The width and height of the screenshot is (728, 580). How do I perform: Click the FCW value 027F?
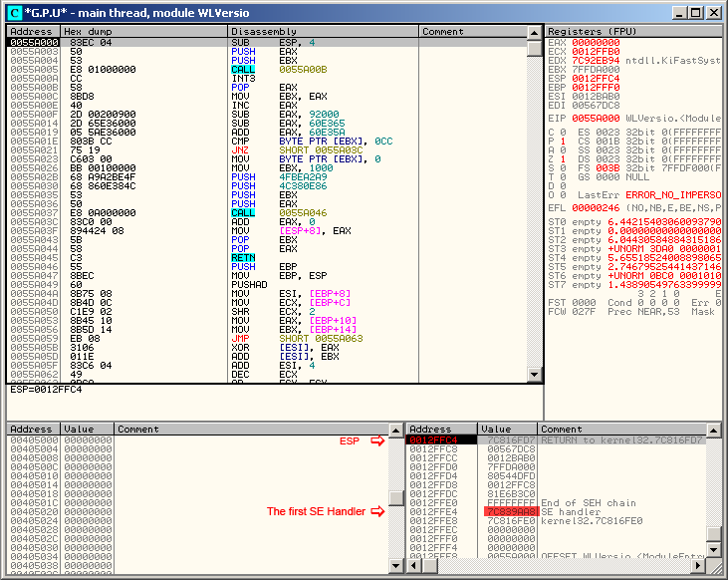pos(584,312)
